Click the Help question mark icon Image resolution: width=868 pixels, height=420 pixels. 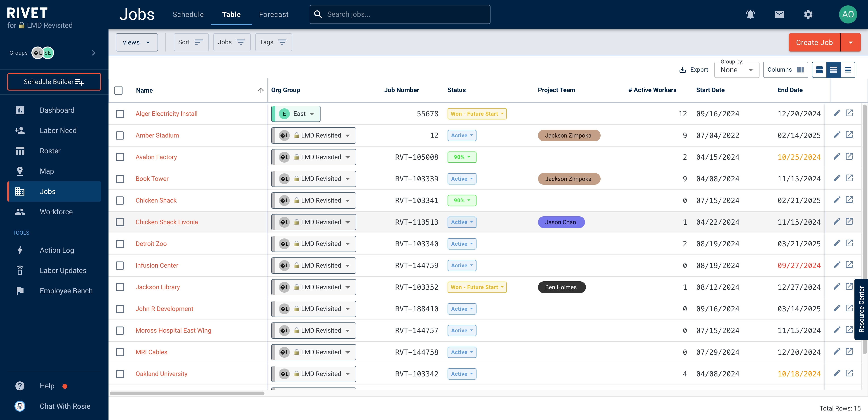[x=20, y=386]
